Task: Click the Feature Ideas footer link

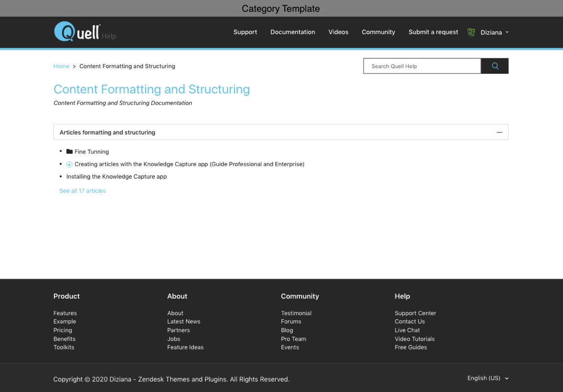Action: pos(185,347)
